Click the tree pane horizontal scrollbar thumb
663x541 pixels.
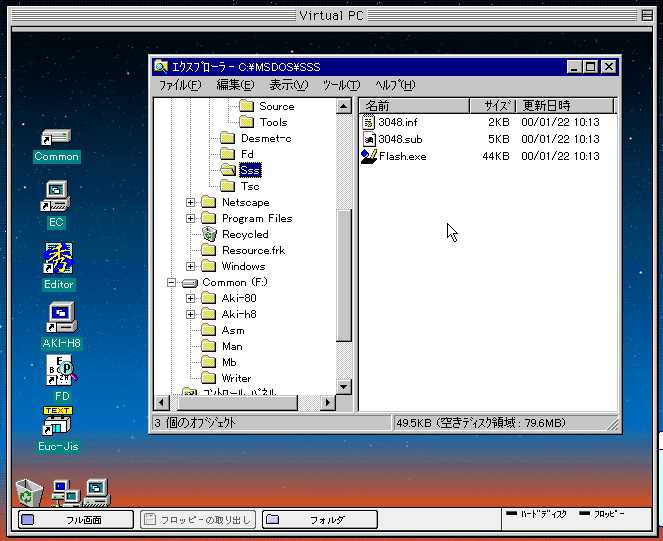[237, 402]
